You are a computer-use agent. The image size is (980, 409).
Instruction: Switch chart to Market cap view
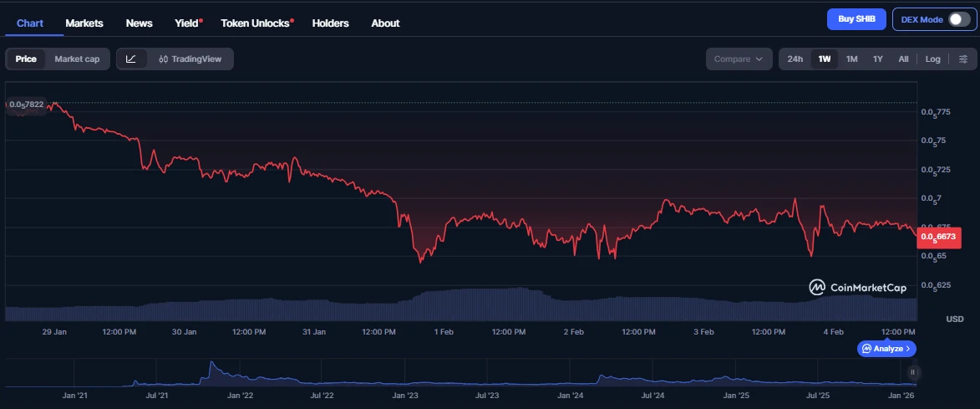[x=77, y=59]
